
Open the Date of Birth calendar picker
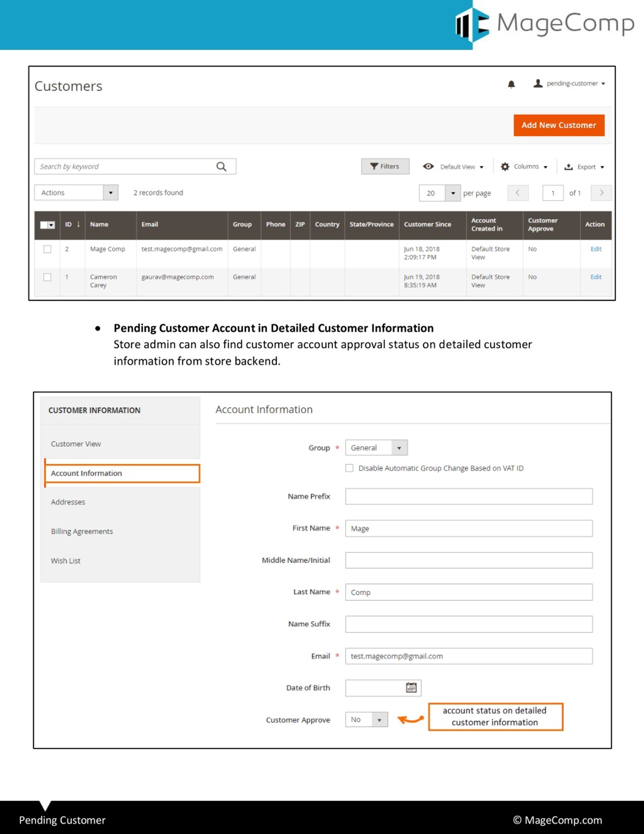pyautogui.click(x=411, y=688)
